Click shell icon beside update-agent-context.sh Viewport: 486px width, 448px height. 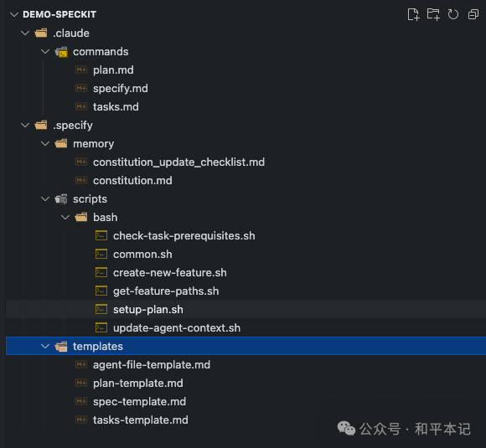point(101,327)
